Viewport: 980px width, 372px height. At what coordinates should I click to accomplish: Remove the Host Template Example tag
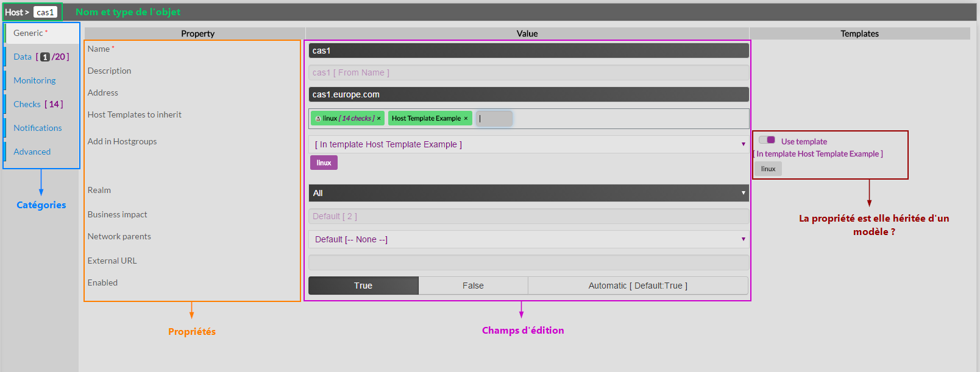pos(466,119)
